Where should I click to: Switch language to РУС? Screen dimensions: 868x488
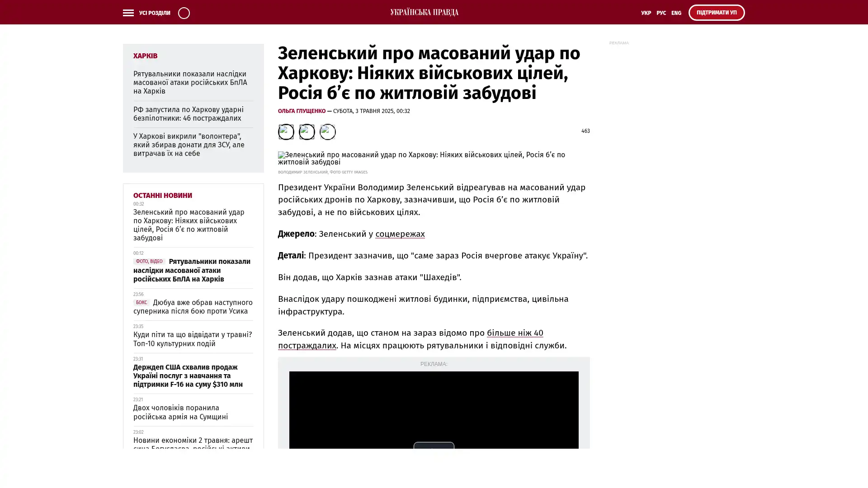[661, 13]
